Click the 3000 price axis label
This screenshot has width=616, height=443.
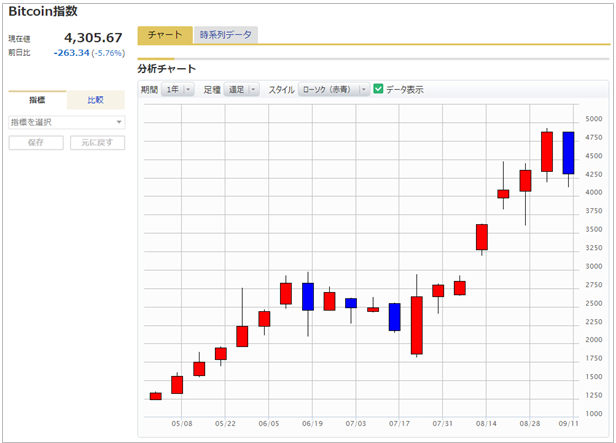click(x=594, y=266)
